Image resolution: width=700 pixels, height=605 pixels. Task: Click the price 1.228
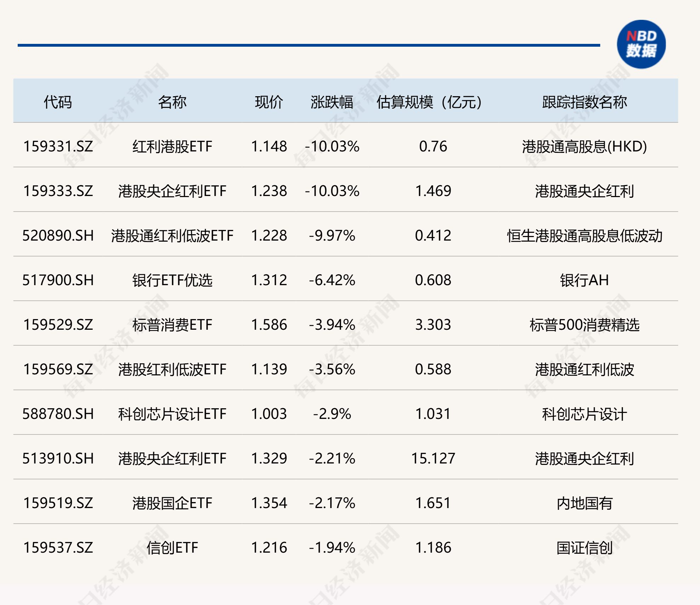(x=269, y=236)
